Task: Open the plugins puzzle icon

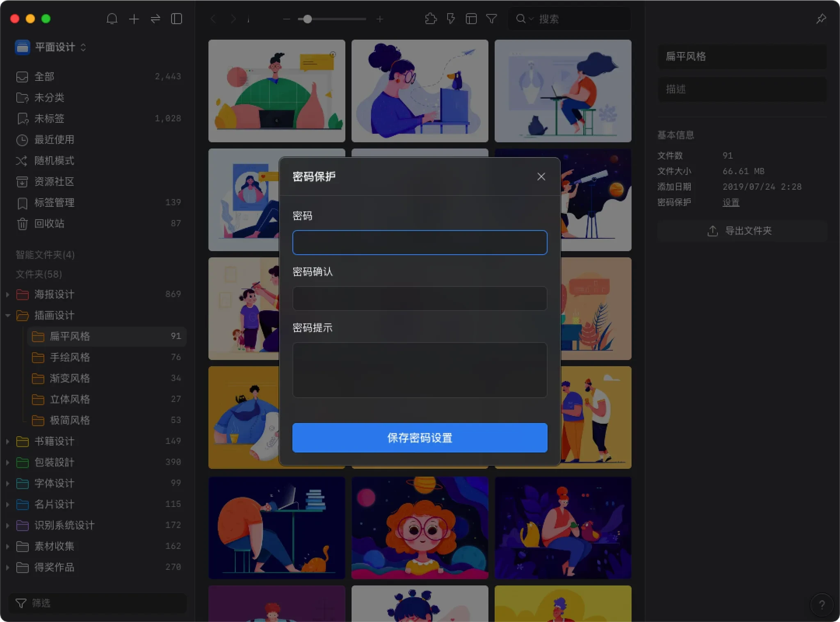Action: coord(431,19)
